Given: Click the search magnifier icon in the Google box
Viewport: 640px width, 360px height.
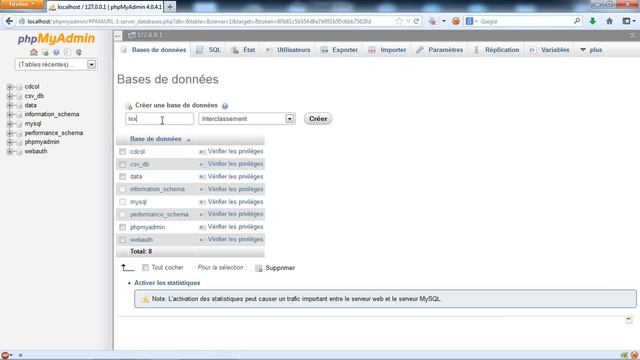Looking at the screenshot, I should click(577, 21).
